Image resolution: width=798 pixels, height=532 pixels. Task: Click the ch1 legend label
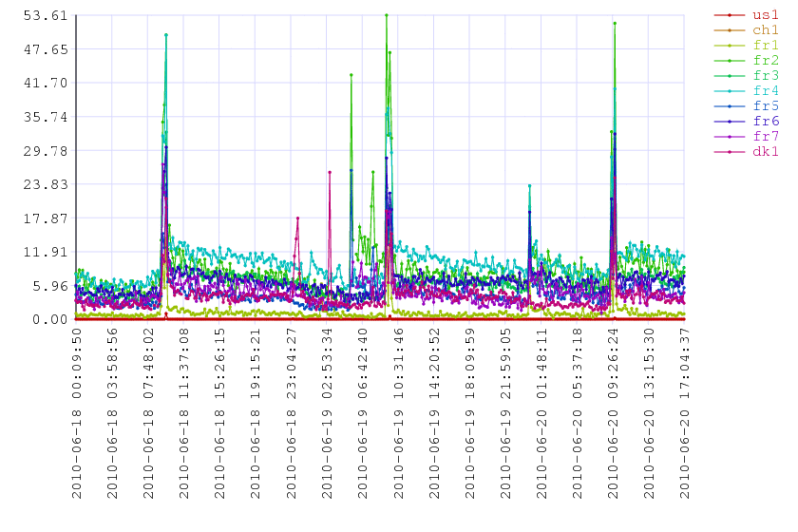(x=765, y=30)
